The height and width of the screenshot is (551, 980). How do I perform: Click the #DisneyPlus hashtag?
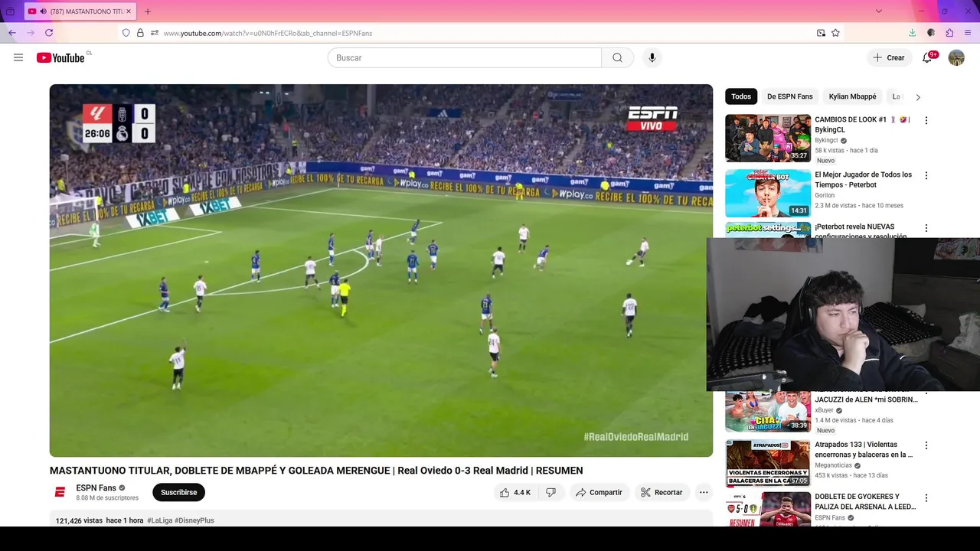(x=194, y=520)
